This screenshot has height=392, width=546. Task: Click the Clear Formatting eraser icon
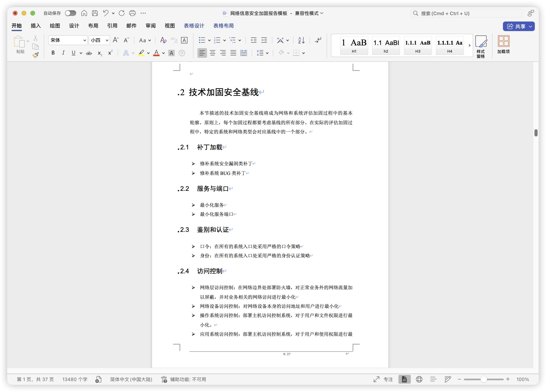click(163, 40)
